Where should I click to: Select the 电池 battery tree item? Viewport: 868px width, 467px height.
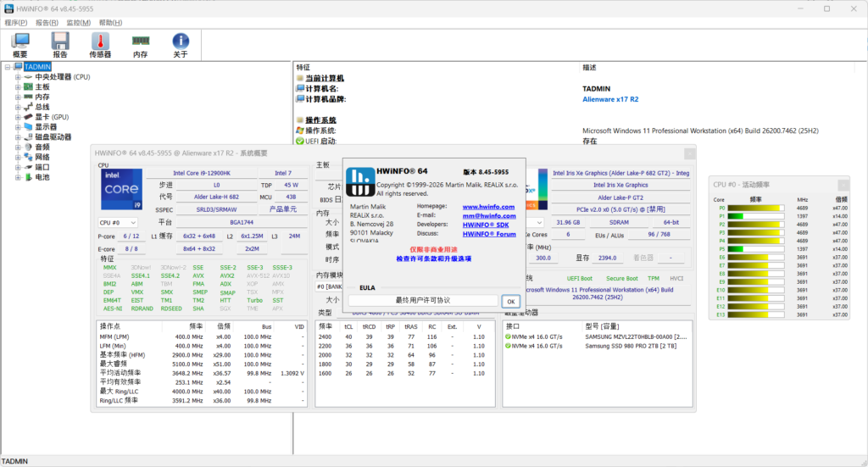tap(42, 177)
